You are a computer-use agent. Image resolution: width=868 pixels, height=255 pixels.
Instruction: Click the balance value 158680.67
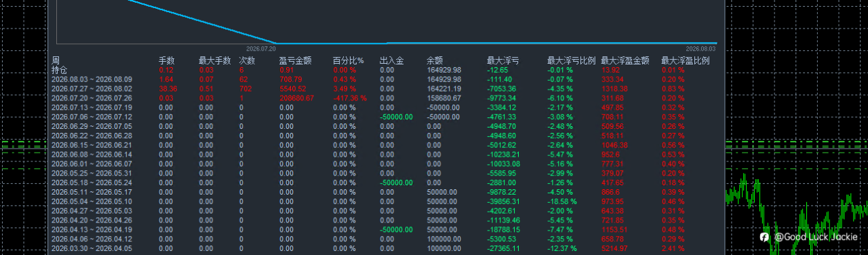click(x=444, y=98)
